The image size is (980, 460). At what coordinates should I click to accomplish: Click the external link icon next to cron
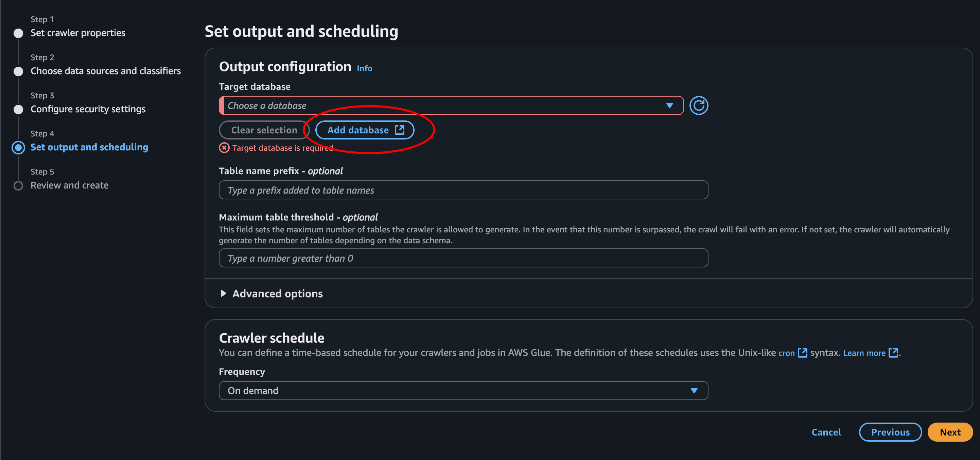point(802,352)
